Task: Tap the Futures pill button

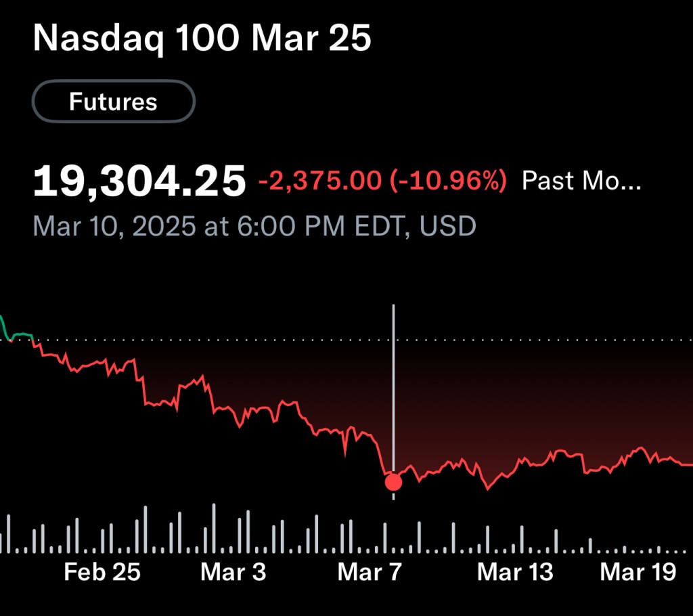Action: [x=113, y=102]
